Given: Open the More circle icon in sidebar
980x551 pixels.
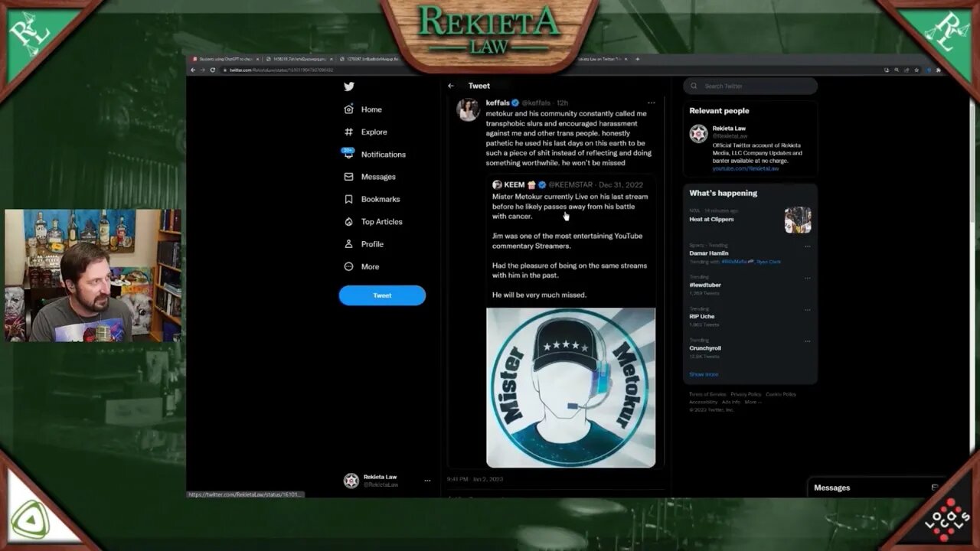Looking at the screenshot, I should pyautogui.click(x=348, y=266).
